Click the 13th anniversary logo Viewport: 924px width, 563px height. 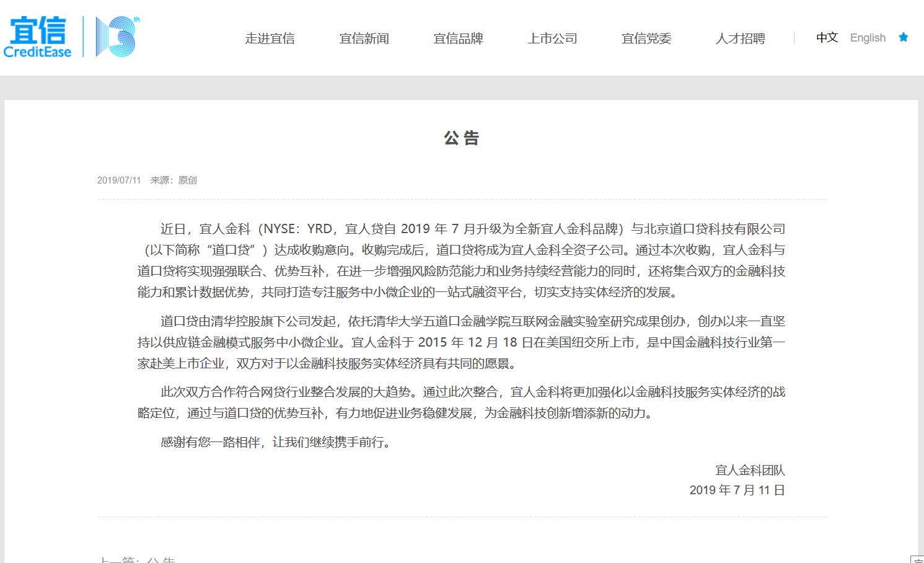[x=117, y=37]
